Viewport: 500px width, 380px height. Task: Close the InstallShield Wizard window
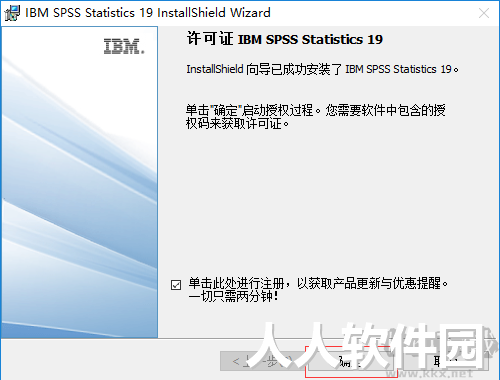pyautogui.click(x=484, y=13)
